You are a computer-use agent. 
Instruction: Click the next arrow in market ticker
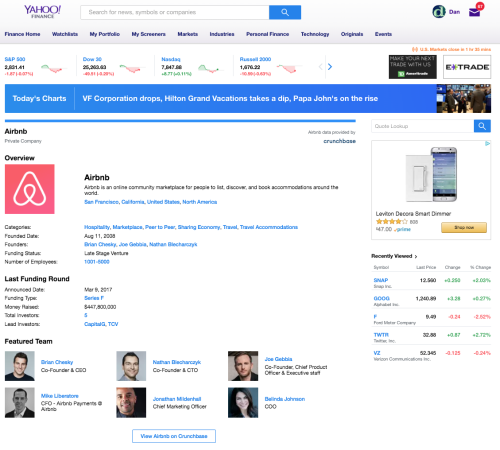tap(330, 67)
